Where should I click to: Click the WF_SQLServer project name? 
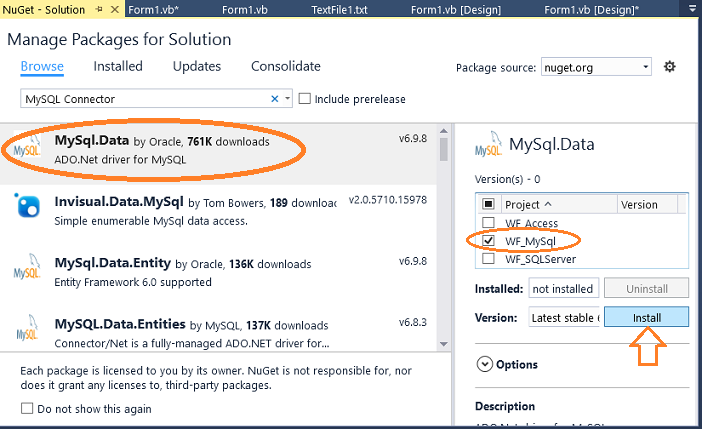pyautogui.click(x=540, y=259)
